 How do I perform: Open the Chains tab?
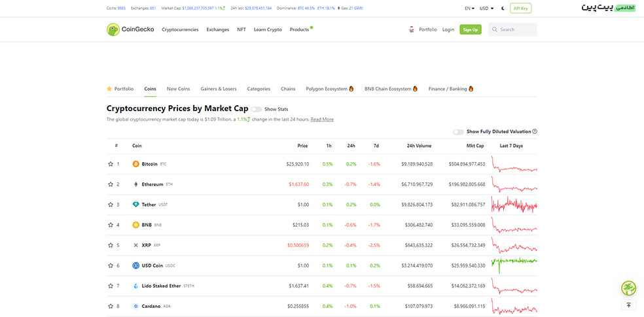[x=288, y=89]
